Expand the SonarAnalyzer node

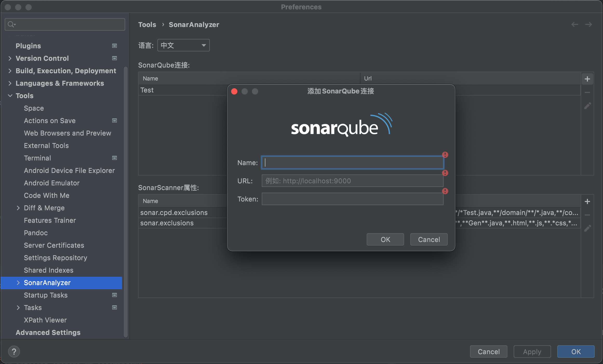18,282
